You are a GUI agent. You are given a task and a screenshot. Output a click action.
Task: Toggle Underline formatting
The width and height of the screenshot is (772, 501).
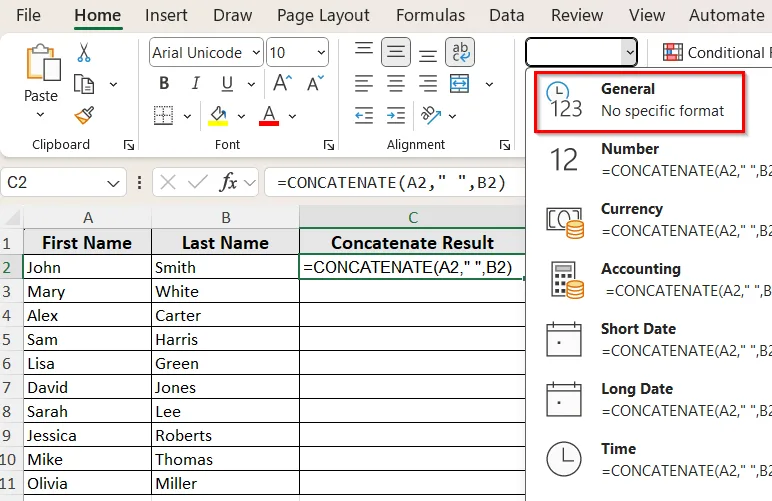tap(226, 84)
